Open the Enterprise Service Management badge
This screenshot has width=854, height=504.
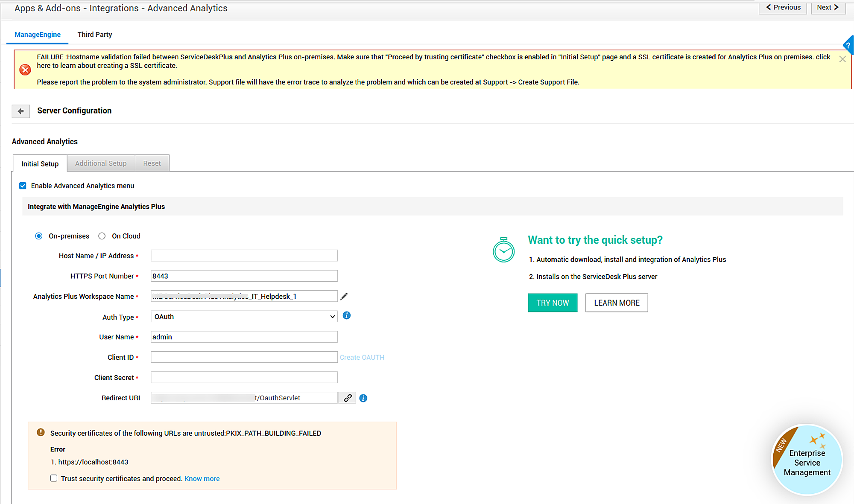coord(807,459)
